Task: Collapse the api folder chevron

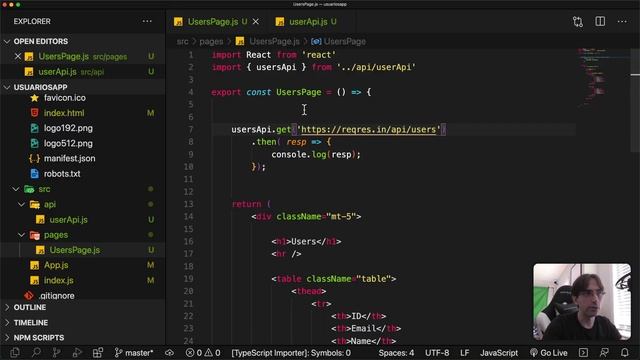Action: point(21,204)
